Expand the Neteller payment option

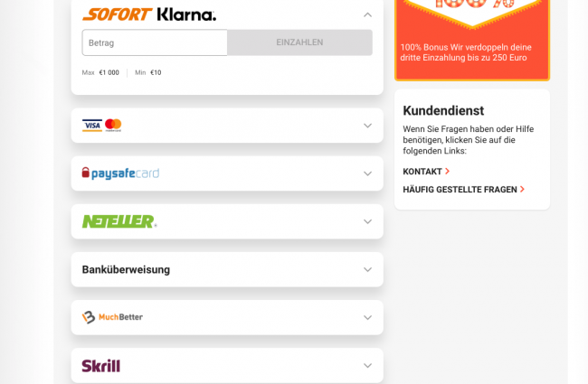click(x=367, y=221)
